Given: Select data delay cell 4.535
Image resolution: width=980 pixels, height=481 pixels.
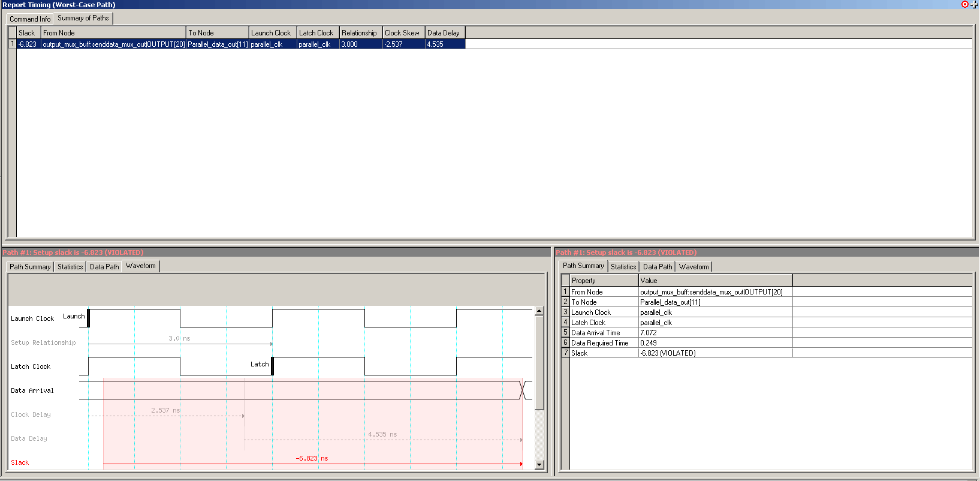Looking at the screenshot, I should 445,44.
